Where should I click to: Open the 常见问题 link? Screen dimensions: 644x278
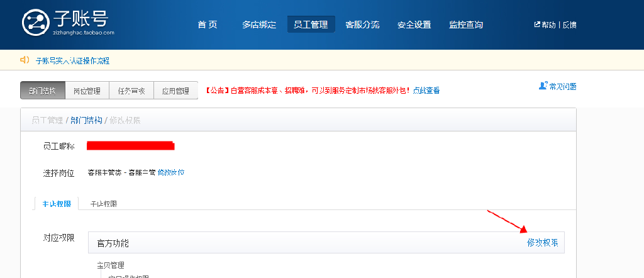563,86
